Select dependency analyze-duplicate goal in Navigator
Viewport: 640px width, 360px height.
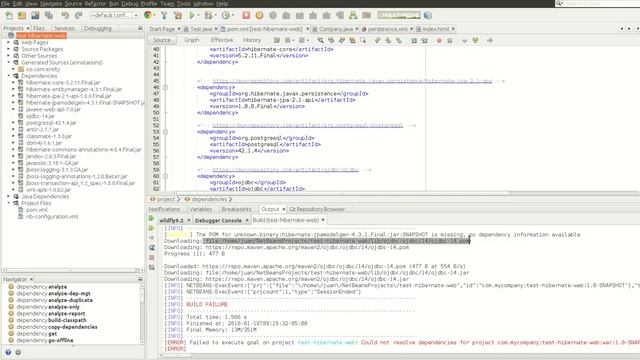(54, 300)
